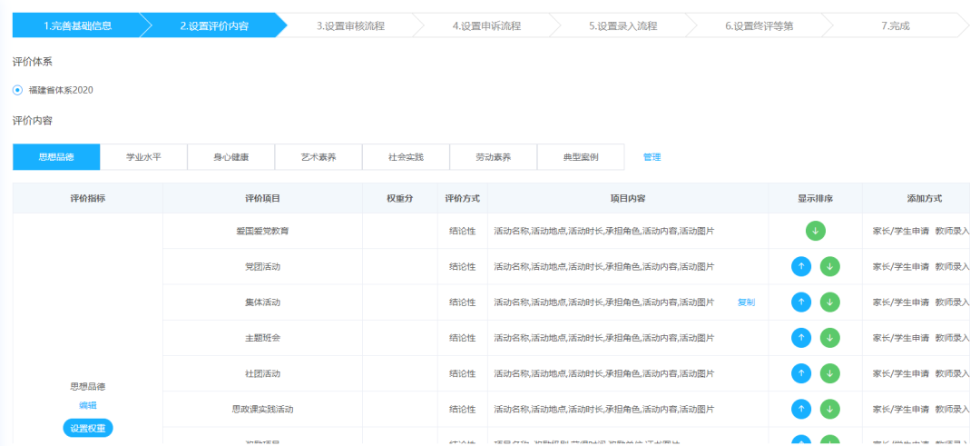The width and height of the screenshot is (980, 446).
Task: Go to step 3.设置审核流程
Action: 350,25
